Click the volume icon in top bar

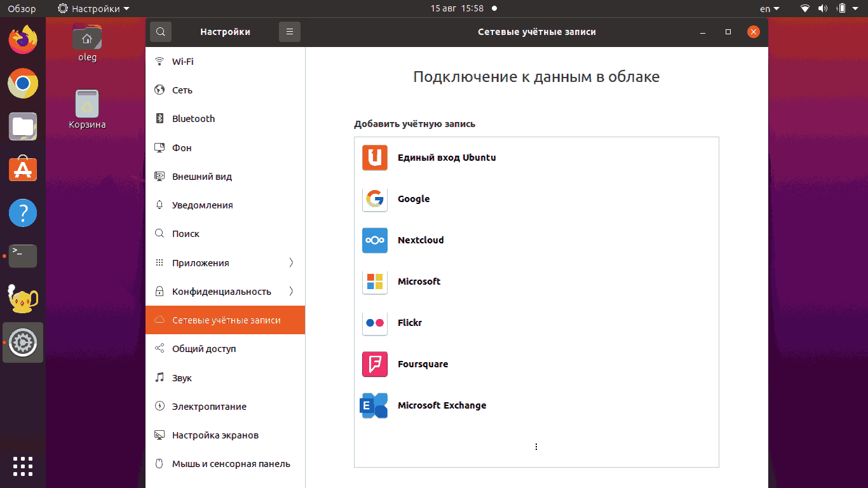tap(824, 9)
